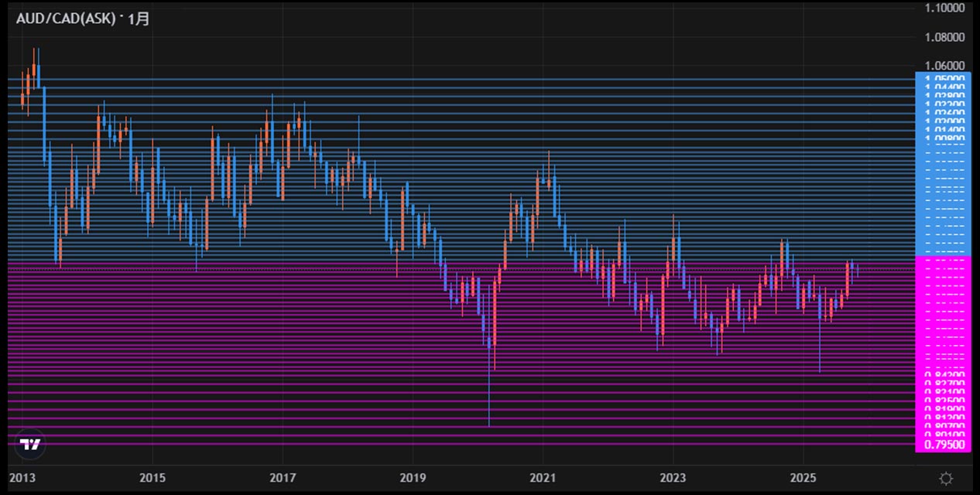Viewport: 980px width, 495px height.
Task: Click the 1.06000 price scale label
Action: (x=944, y=66)
